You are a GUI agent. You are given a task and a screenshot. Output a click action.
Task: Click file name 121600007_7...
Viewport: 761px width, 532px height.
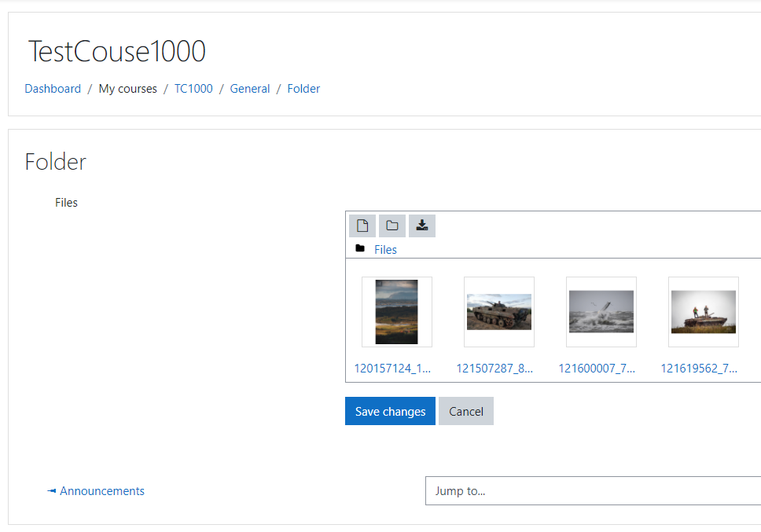pyautogui.click(x=597, y=369)
